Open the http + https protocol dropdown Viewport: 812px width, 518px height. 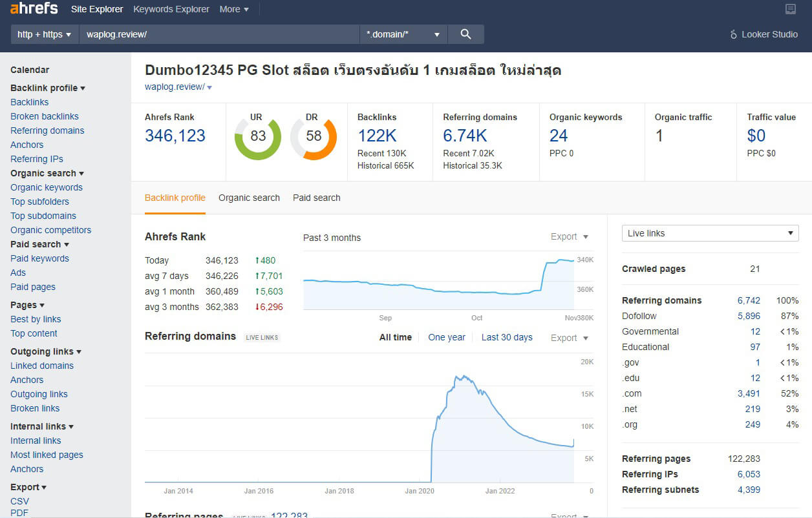tap(44, 34)
